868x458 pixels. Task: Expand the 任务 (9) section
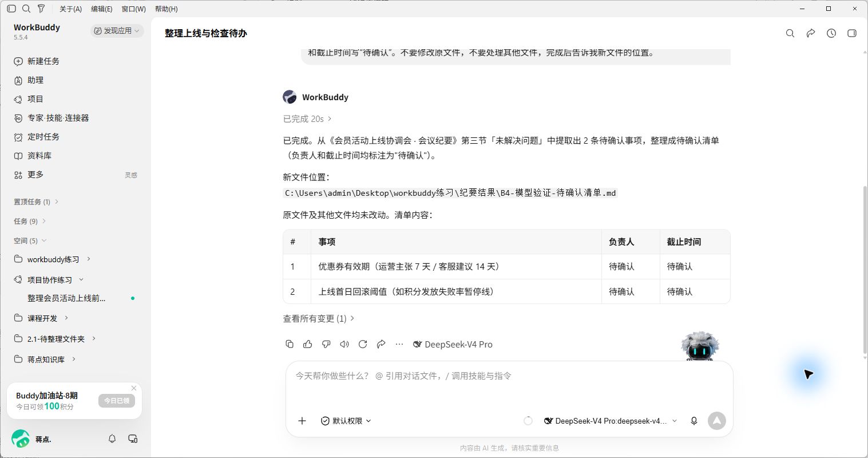[x=30, y=221]
